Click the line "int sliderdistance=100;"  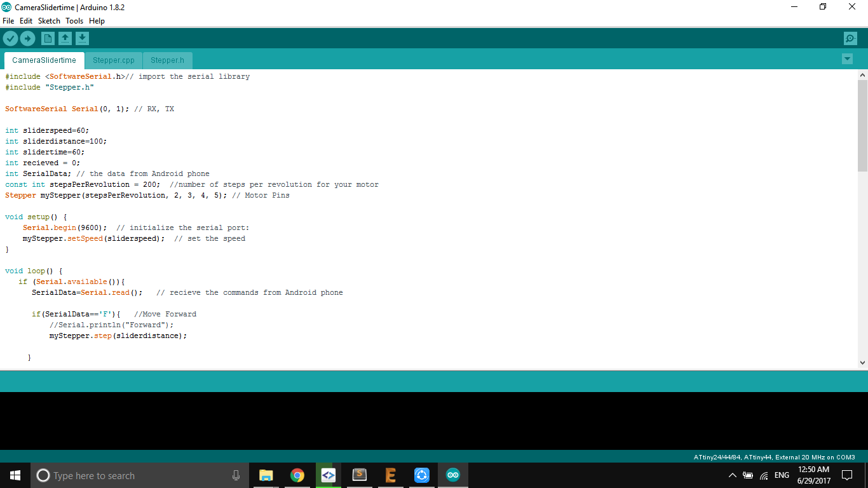coord(56,141)
